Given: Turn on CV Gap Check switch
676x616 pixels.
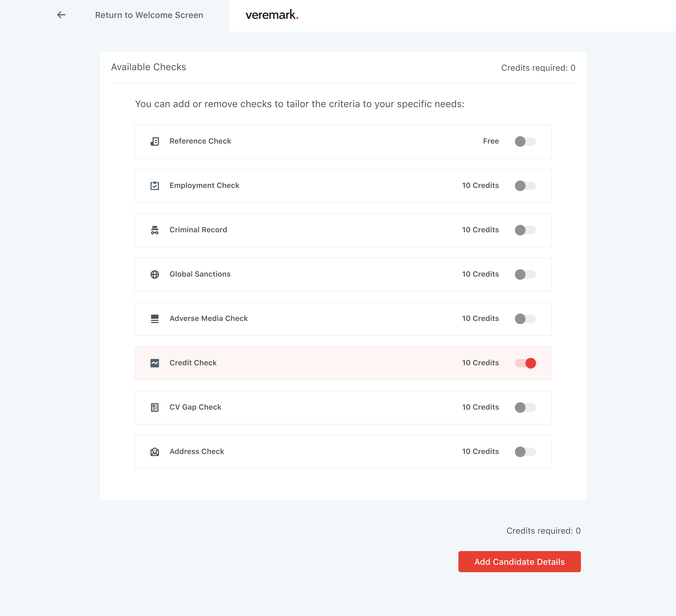Looking at the screenshot, I should pyautogui.click(x=525, y=407).
